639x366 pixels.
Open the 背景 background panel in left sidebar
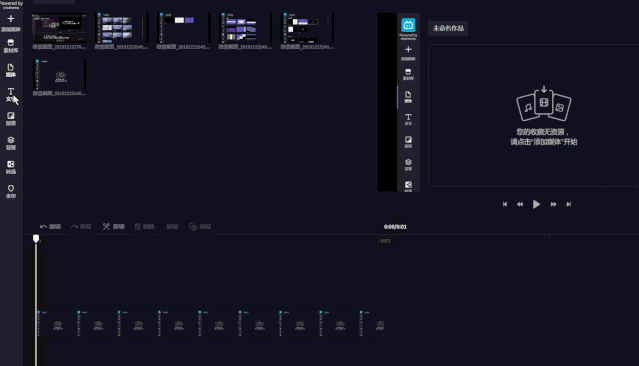11,143
